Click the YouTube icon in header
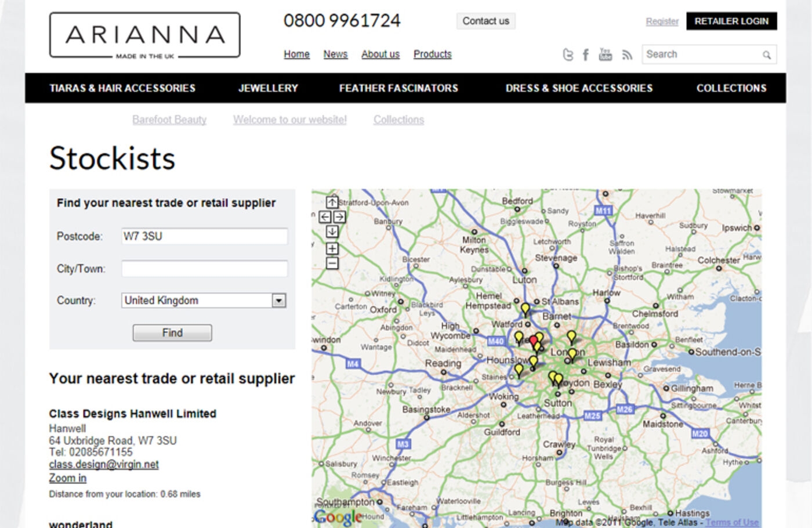 point(605,55)
